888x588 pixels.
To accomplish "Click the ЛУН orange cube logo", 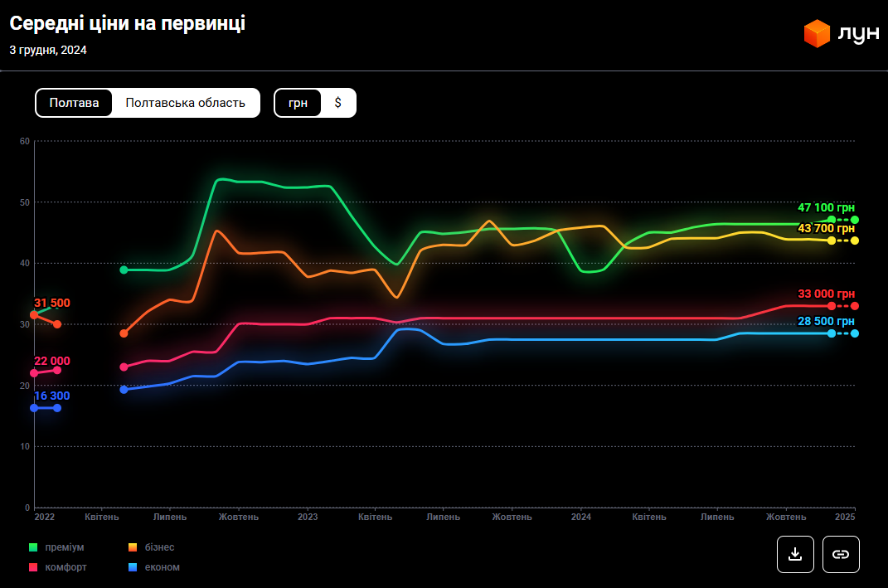I will pos(817,34).
